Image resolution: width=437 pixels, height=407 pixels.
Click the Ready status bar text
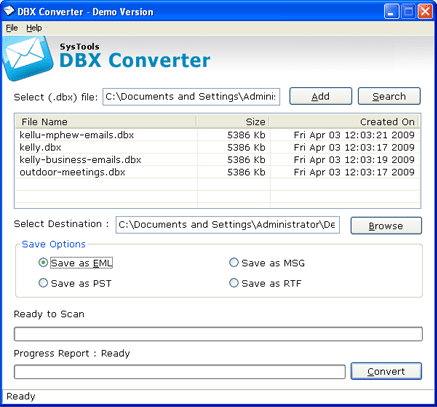pos(21,396)
